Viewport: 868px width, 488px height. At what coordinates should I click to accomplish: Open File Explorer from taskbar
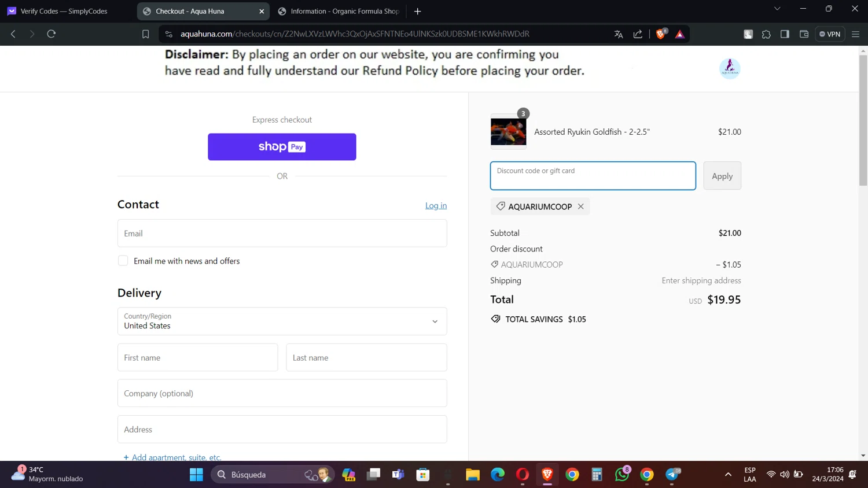click(473, 475)
